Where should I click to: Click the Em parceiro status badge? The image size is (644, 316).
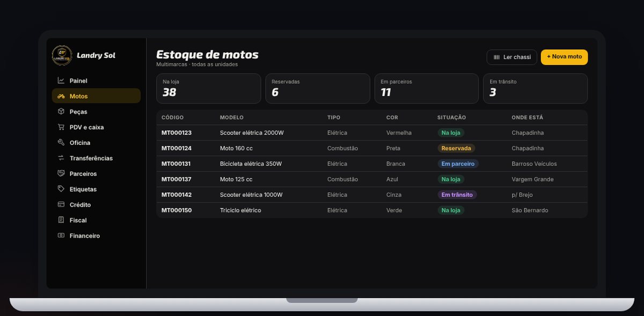[x=458, y=164]
